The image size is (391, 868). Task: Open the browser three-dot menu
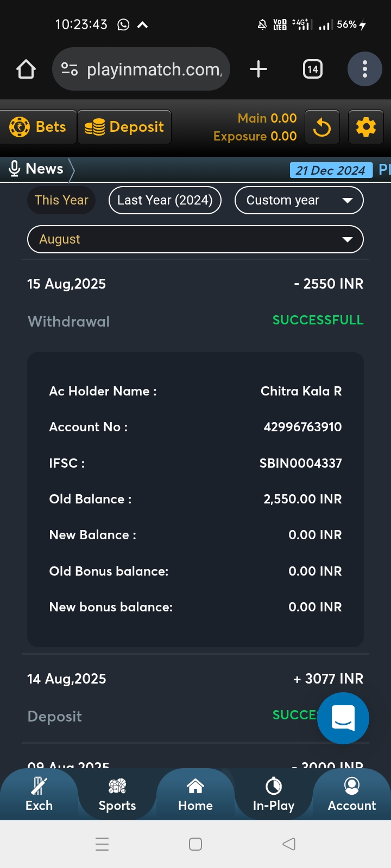coord(365,69)
